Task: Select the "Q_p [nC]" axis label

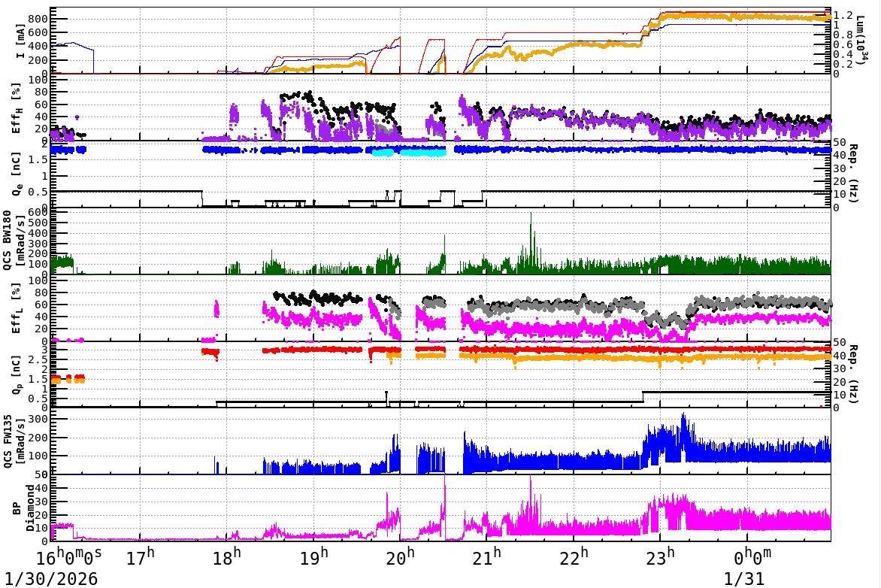Action: coord(17,374)
